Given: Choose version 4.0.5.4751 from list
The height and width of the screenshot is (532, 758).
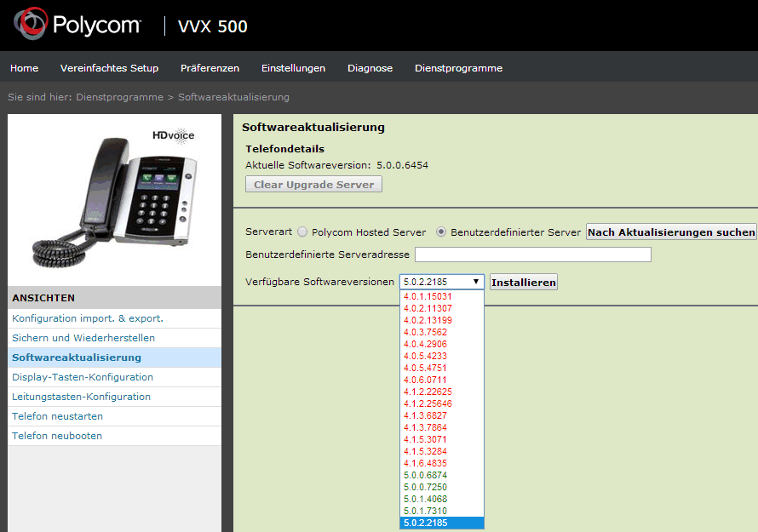Looking at the screenshot, I should tap(442, 368).
